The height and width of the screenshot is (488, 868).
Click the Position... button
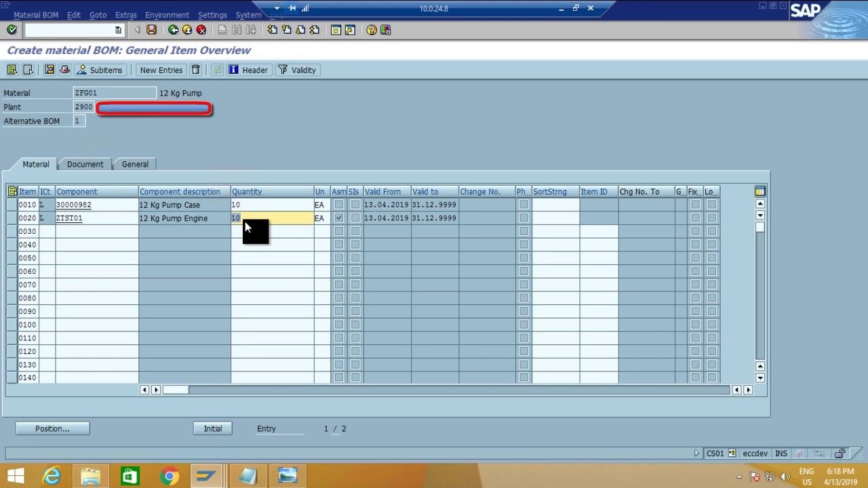coord(52,428)
